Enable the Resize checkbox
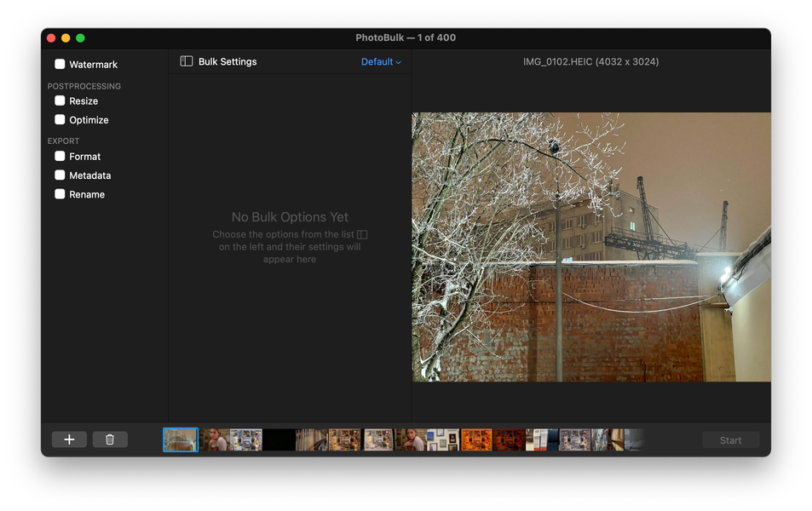 point(60,100)
